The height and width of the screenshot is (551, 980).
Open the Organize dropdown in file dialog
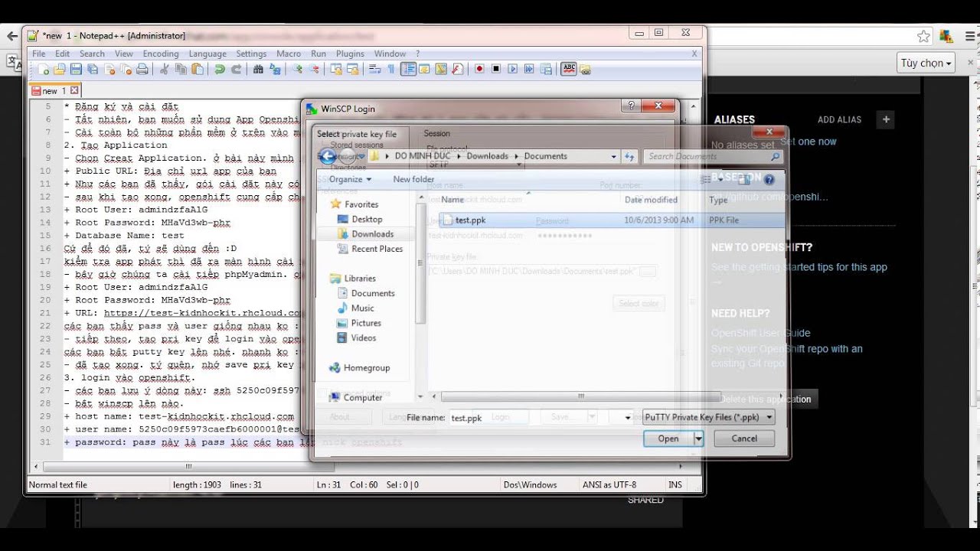pos(350,179)
